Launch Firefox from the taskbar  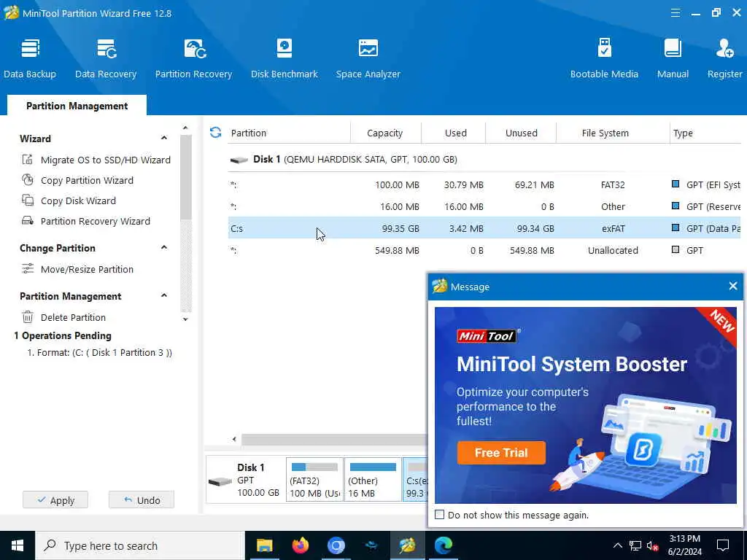(x=300, y=545)
